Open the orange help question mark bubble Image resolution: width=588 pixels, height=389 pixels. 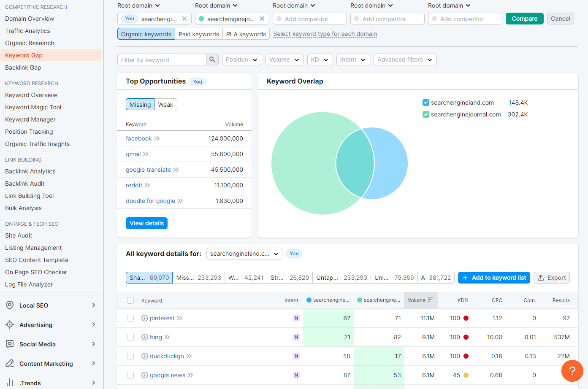(572, 371)
